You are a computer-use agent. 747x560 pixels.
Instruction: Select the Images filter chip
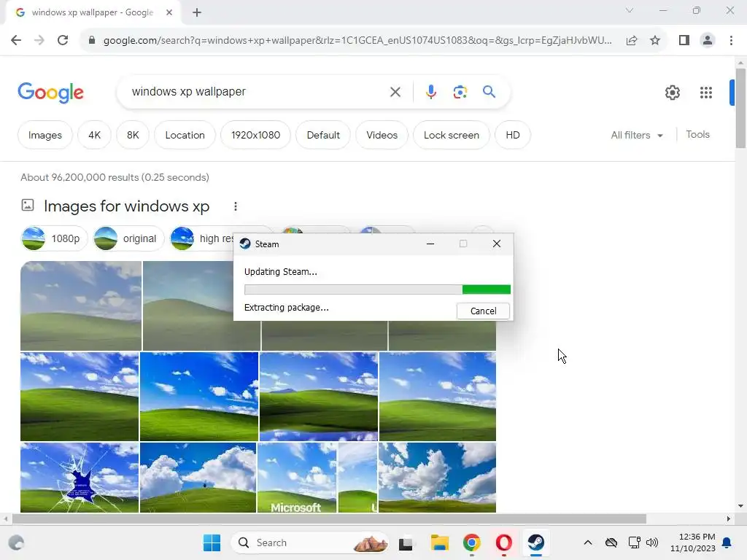click(44, 135)
